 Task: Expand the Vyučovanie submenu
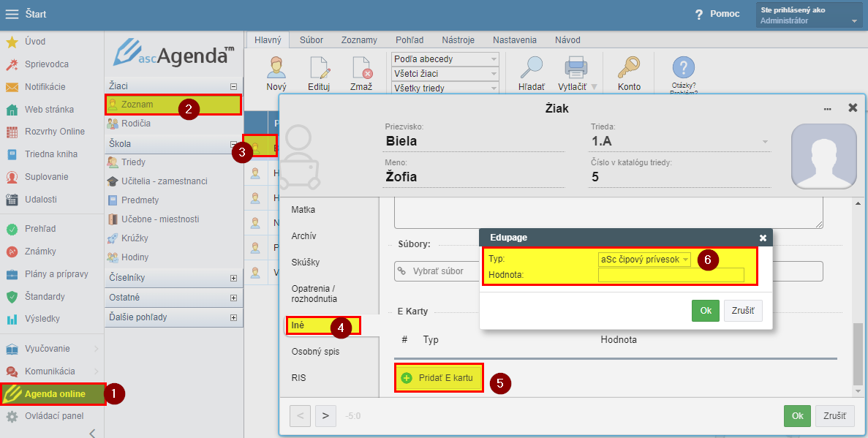[96, 349]
